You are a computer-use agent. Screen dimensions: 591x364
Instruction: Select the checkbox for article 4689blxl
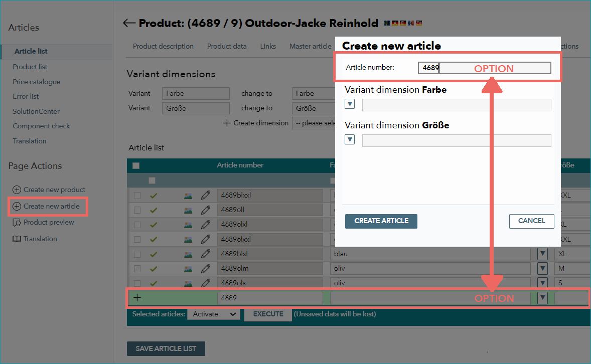(137, 254)
